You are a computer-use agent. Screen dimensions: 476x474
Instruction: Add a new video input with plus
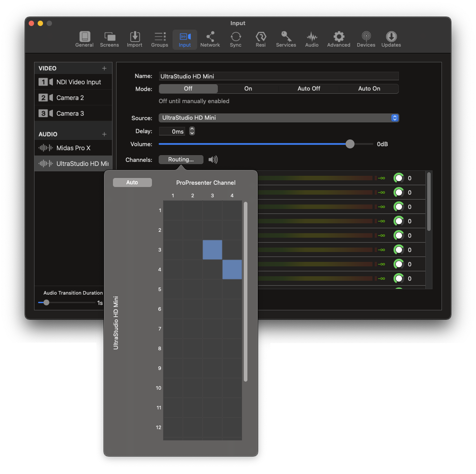104,68
